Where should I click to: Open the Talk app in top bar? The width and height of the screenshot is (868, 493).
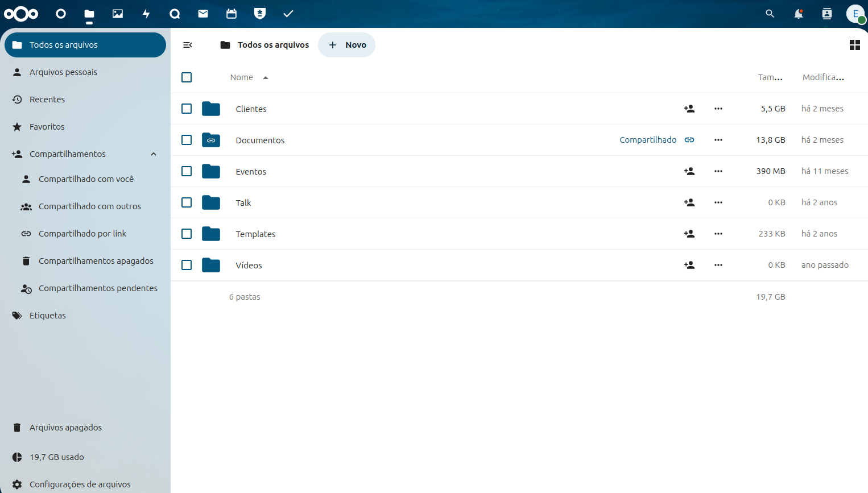[x=175, y=14]
